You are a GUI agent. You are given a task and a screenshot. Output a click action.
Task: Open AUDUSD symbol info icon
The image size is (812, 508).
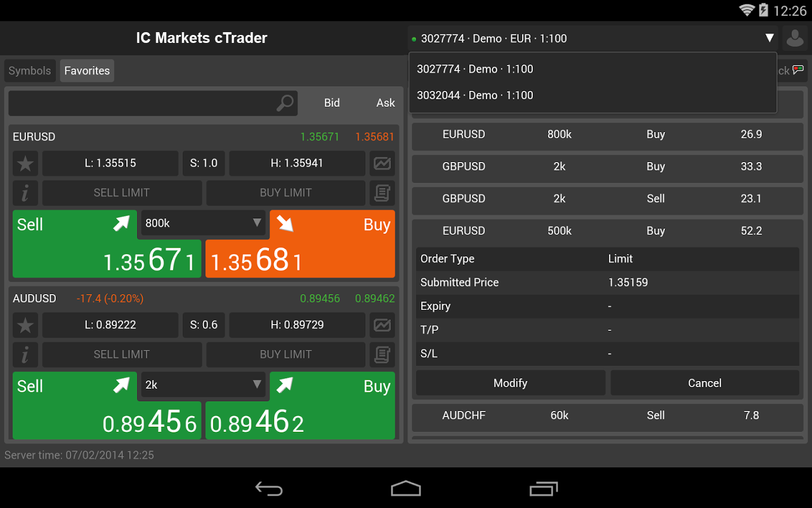click(25, 355)
